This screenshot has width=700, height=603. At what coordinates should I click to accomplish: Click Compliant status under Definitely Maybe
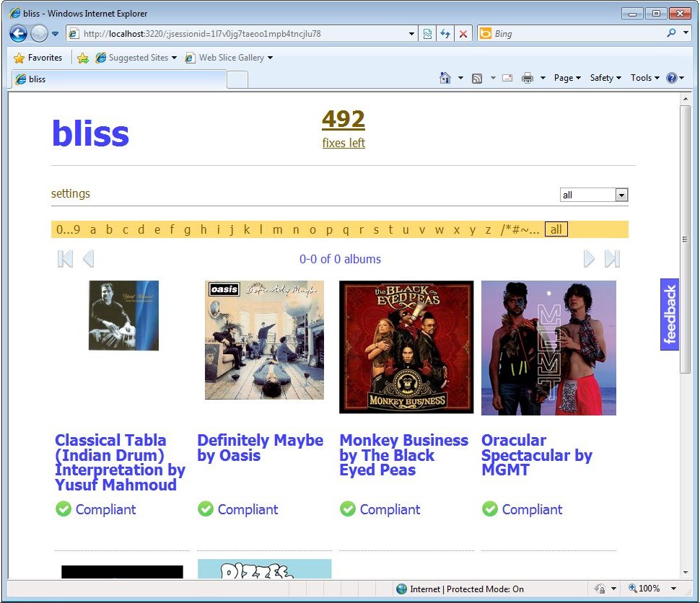[237, 509]
